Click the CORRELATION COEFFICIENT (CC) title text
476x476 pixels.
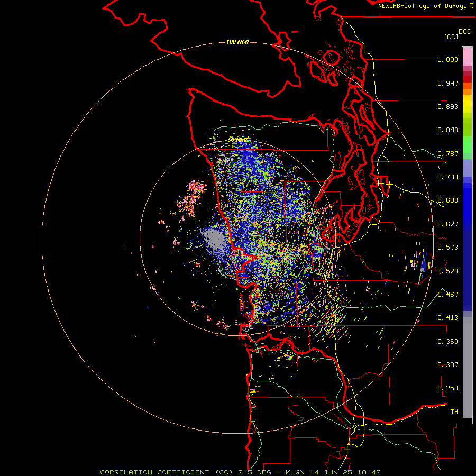point(167,472)
